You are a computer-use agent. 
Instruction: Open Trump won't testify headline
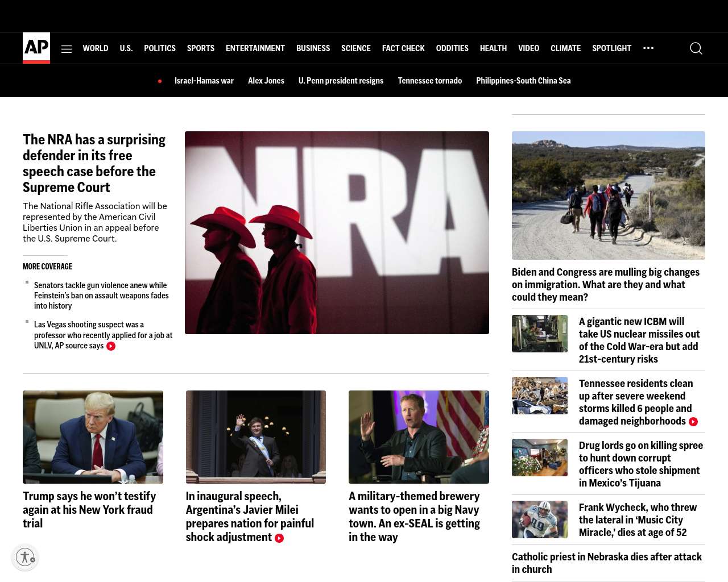(x=89, y=510)
